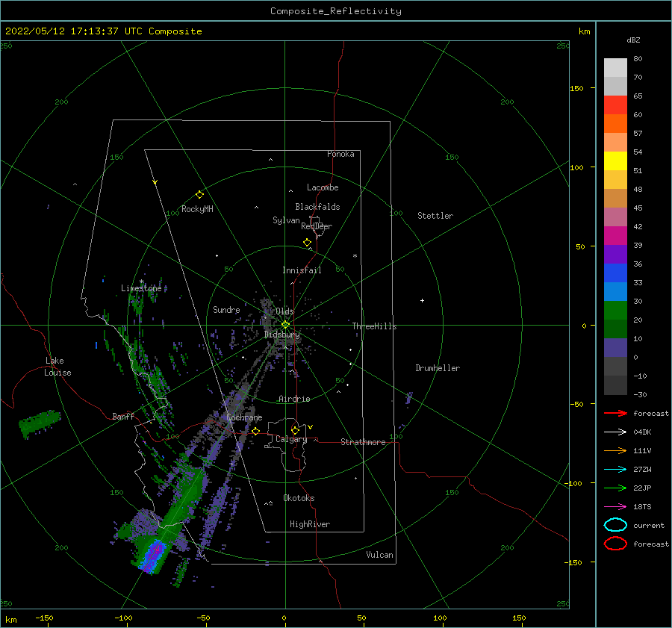Click the ThreeHills city label
The width and height of the screenshot is (672, 628).
pos(374,326)
